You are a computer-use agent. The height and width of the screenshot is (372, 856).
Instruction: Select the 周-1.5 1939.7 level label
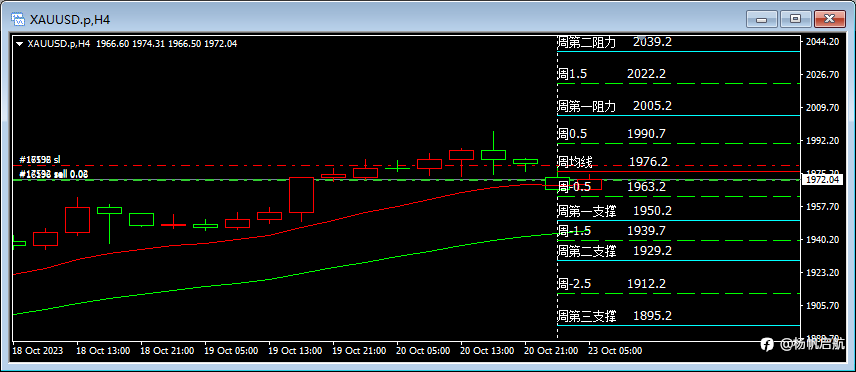tap(611, 231)
